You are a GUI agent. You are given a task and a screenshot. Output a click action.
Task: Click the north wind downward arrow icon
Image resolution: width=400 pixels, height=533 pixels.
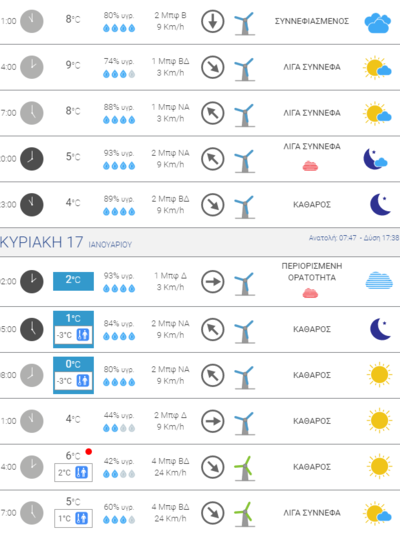coord(212,21)
